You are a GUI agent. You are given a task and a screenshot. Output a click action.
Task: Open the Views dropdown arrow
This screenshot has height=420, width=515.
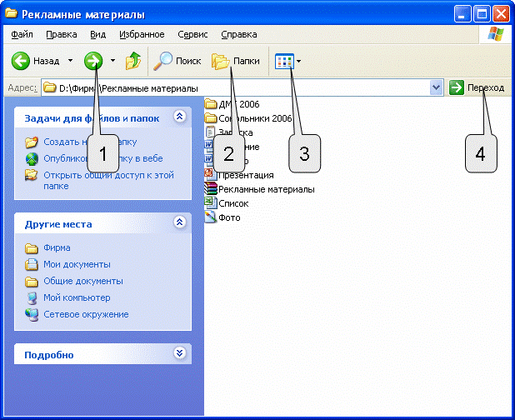[299, 61]
